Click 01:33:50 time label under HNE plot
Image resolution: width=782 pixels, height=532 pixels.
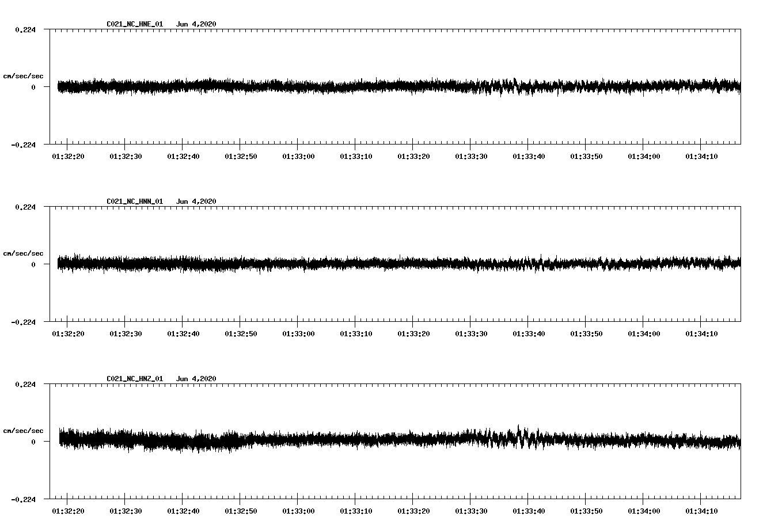tap(586, 157)
